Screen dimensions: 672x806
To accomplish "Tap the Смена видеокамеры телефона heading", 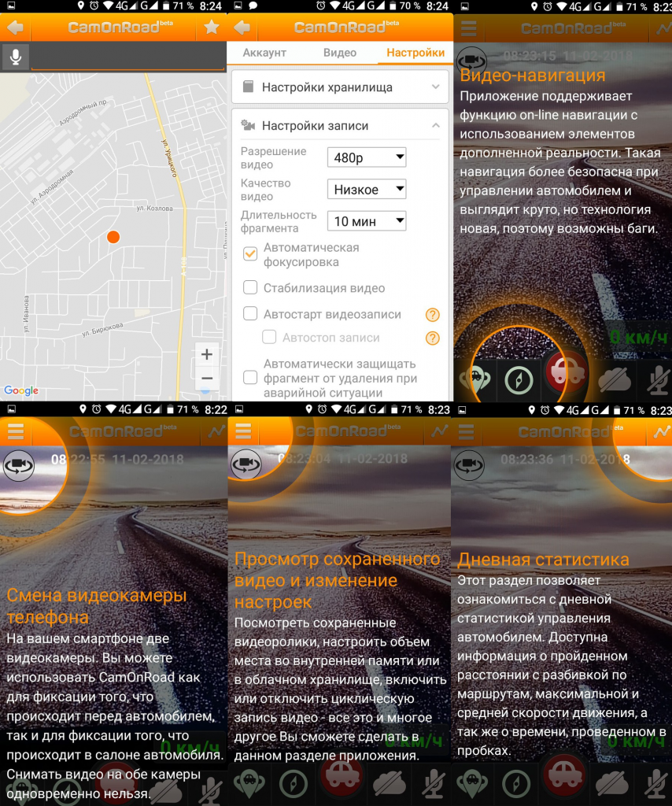I will coord(96,606).
